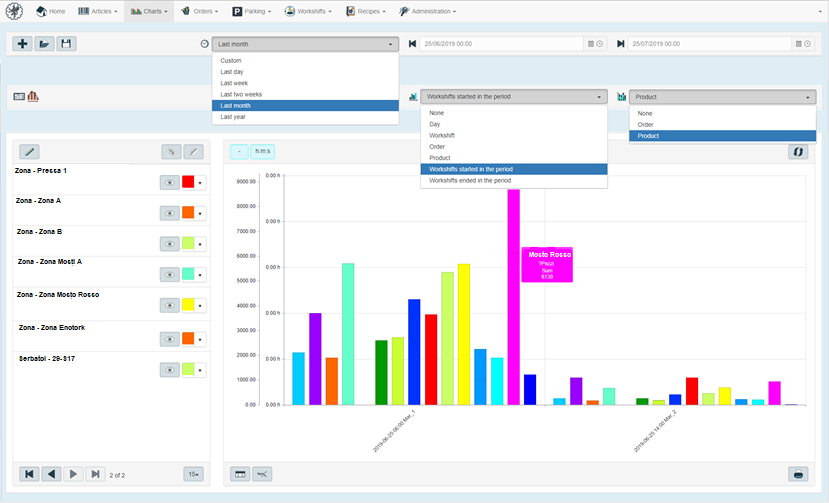
Task: Go to previous page of series list
Action: pyautogui.click(x=51, y=474)
